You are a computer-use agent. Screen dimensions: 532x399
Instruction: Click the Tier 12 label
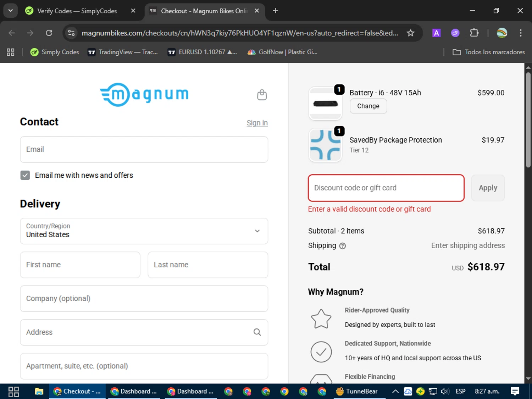pos(359,150)
